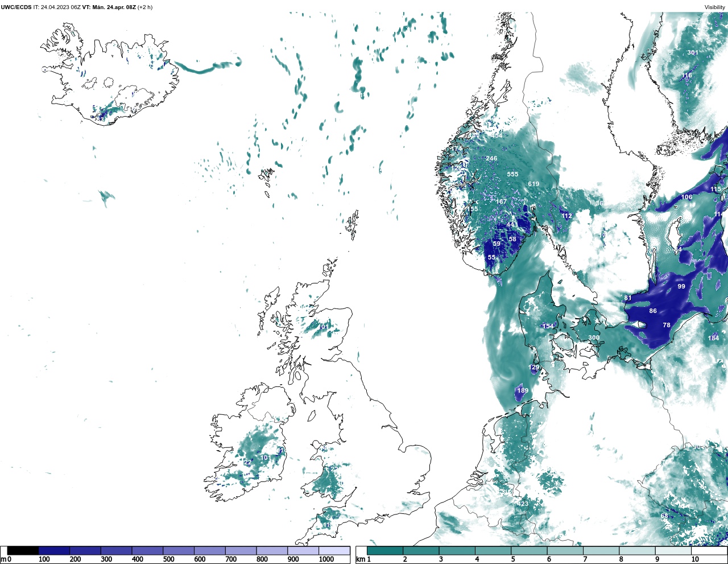Click the '101' value over Ireland

(266, 458)
